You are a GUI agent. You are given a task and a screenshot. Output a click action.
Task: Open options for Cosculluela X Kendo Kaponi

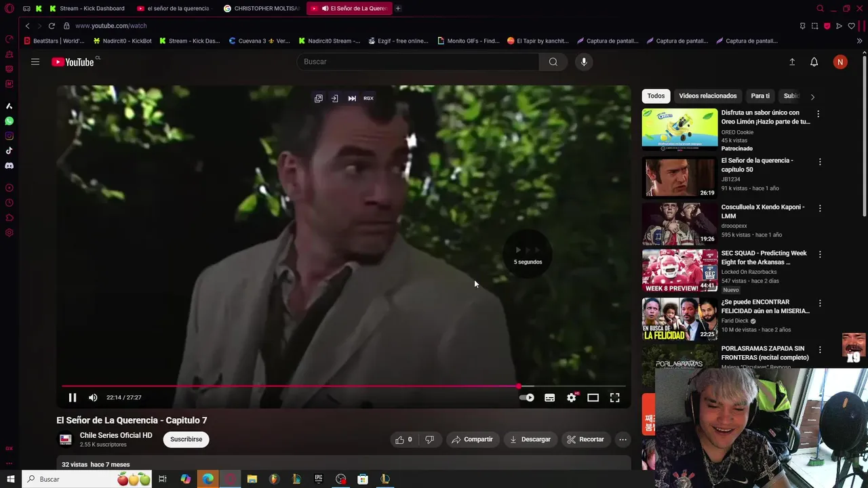[x=820, y=208]
